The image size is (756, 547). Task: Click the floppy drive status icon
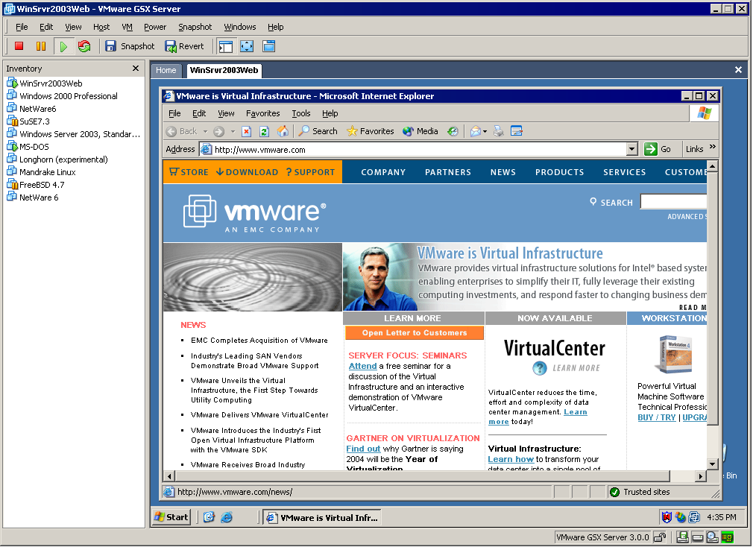683,537
